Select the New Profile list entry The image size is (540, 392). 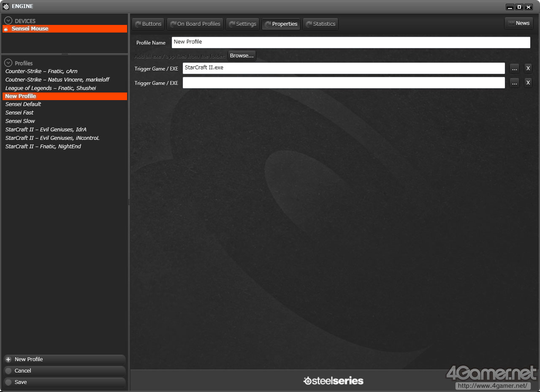65,96
